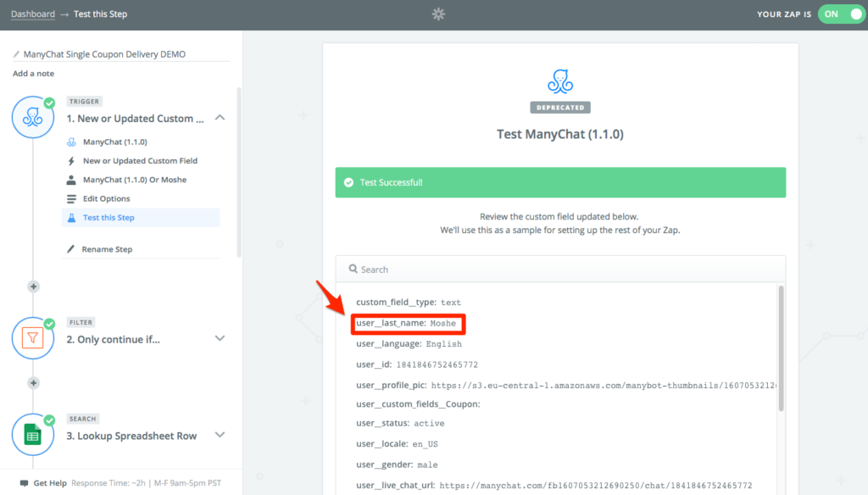Image resolution: width=868 pixels, height=495 pixels.
Task: Click Test ManyChat (1.1.0) heading
Action: (x=560, y=134)
